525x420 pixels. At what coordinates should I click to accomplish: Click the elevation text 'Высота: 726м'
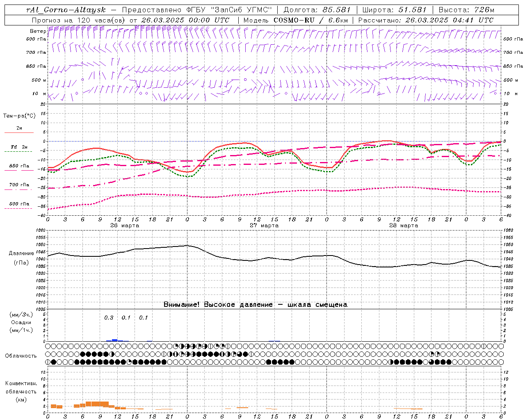pos(466,10)
